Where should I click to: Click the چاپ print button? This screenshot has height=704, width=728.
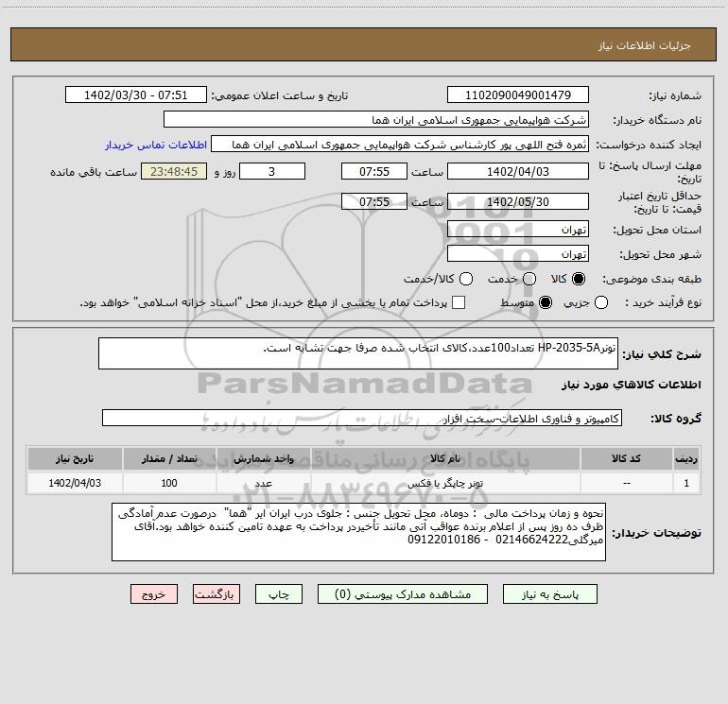pyautogui.click(x=279, y=594)
